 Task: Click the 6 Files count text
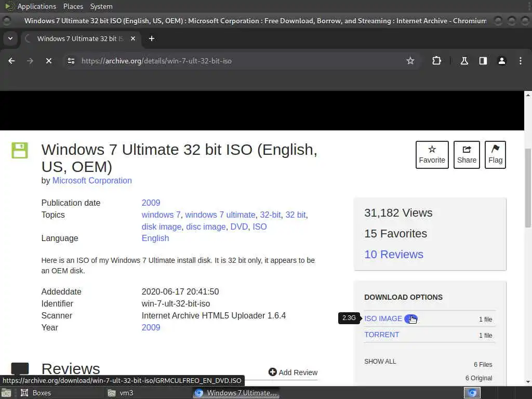coord(483,365)
